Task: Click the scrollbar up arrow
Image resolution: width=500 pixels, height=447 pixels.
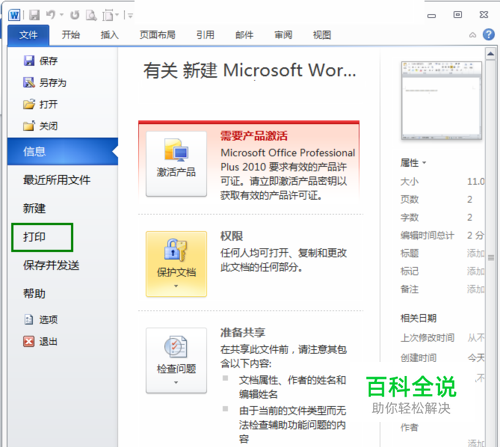Action: pos(490,54)
